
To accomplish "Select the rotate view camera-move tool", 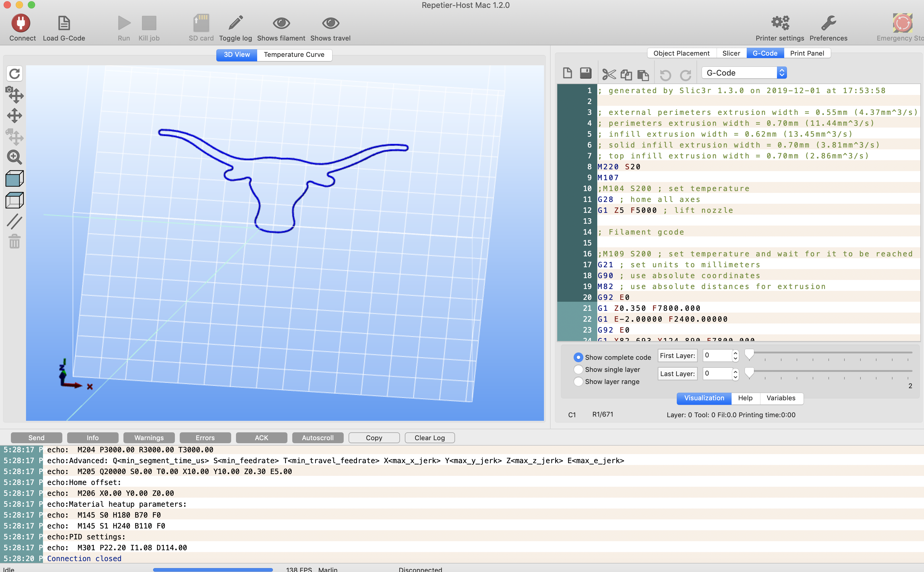I will 15,95.
